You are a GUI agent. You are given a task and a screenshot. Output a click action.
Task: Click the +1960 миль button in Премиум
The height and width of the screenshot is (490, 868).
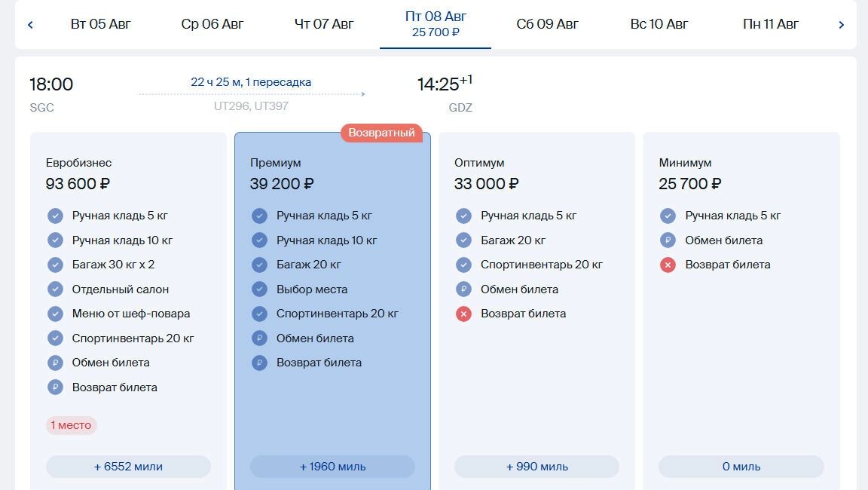pyautogui.click(x=332, y=467)
